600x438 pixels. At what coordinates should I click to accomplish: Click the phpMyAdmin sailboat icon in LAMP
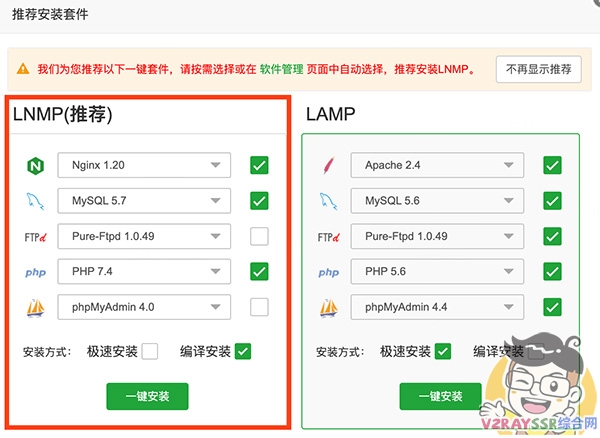pyautogui.click(x=329, y=308)
